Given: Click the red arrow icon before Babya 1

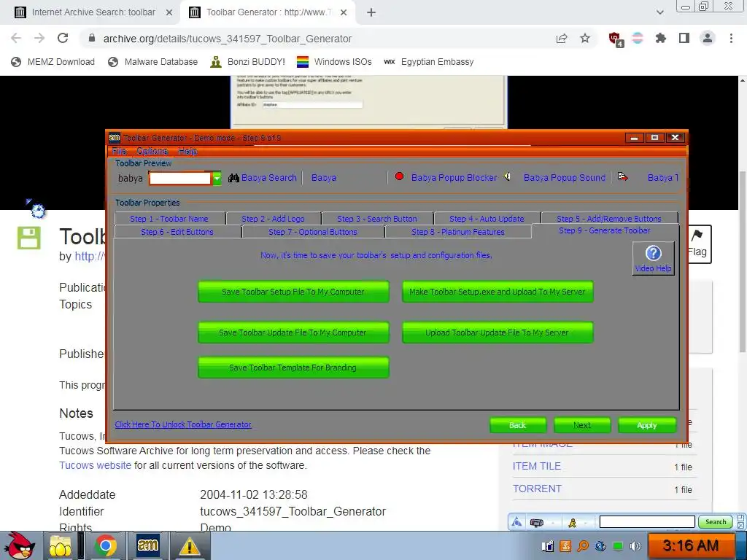Looking at the screenshot, I should 623,176.
